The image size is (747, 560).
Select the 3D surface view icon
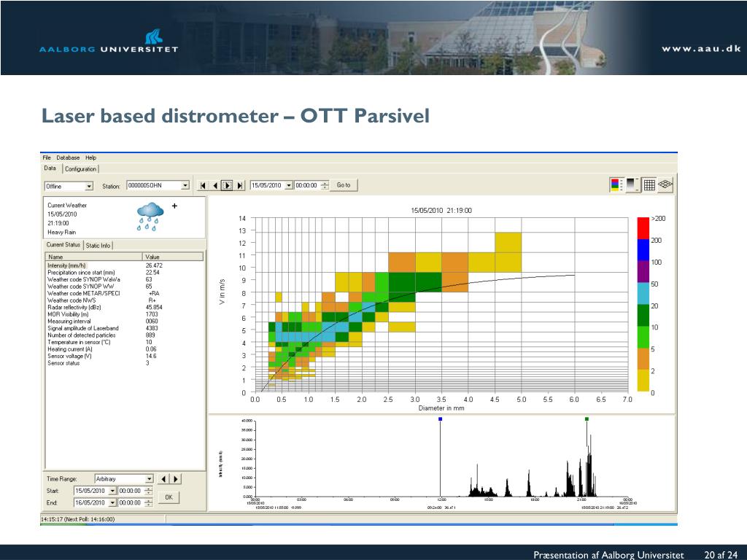click(665, 184)
